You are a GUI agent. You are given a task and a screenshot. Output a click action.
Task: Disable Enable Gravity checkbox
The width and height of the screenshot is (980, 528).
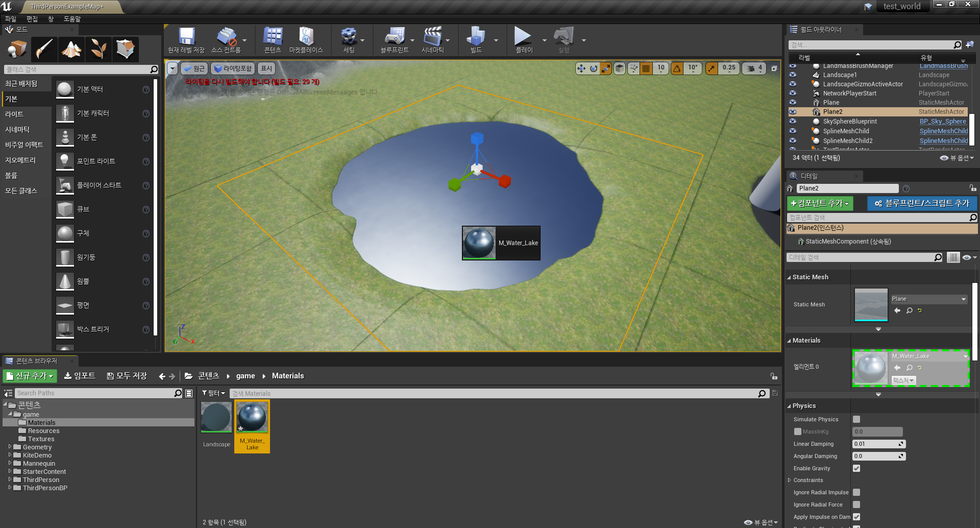point(856,468)
